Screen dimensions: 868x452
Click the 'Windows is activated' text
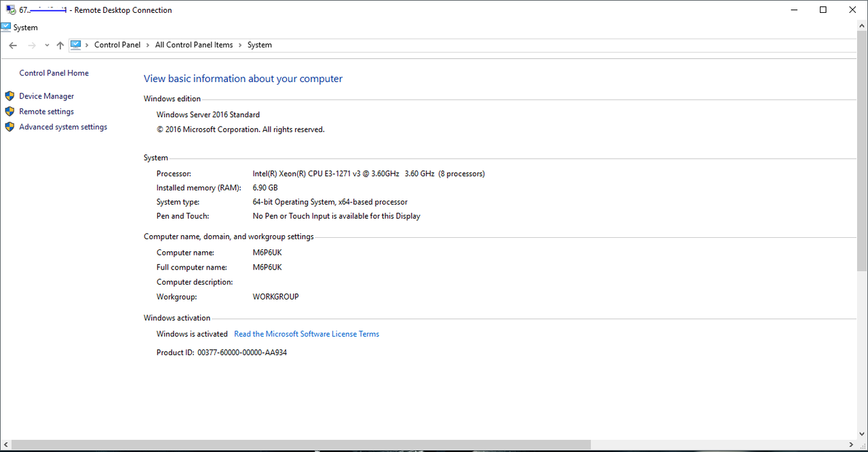[x=192, y=334]
